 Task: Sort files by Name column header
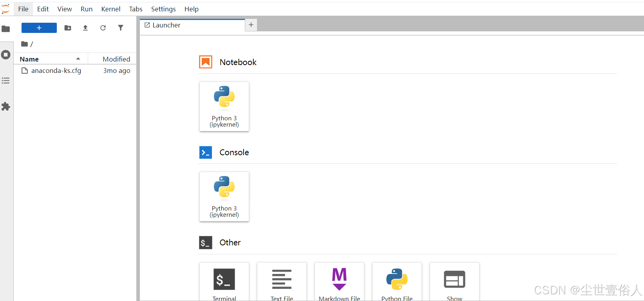pyautogui.click(x=51, y=59)
